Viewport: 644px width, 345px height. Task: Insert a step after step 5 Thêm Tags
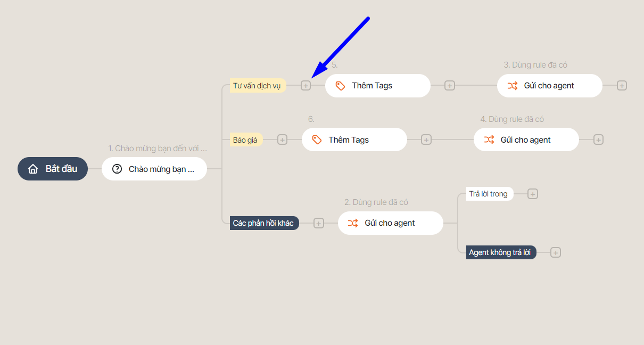point(450,86)
